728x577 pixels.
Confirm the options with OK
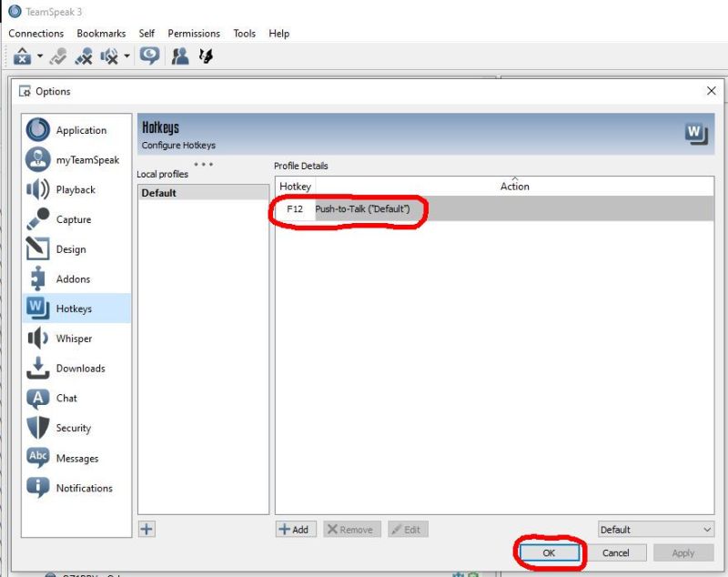click(550, 552)
